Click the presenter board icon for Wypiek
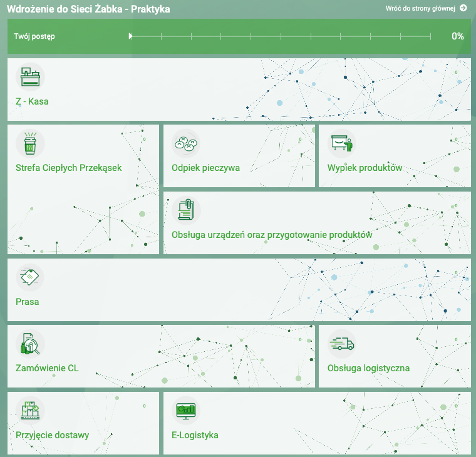Screen dimensions: 476x457 click(342, 143)
